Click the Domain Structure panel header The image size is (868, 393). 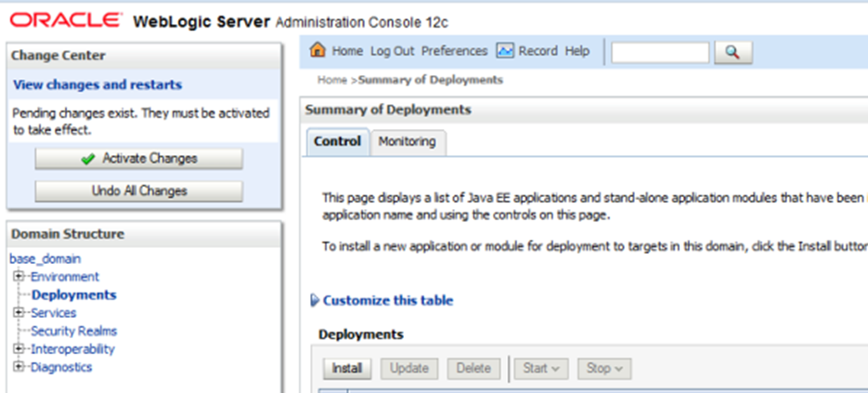pos(144,234)
